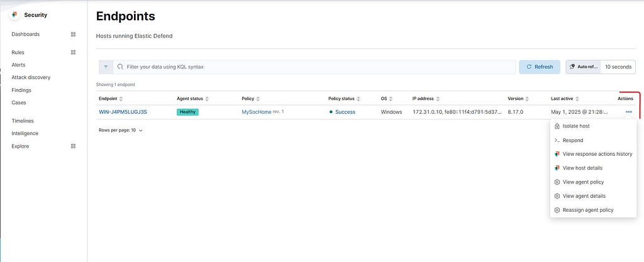
Task: Open Rules in the sidebar
Action: tap(18, 53)
